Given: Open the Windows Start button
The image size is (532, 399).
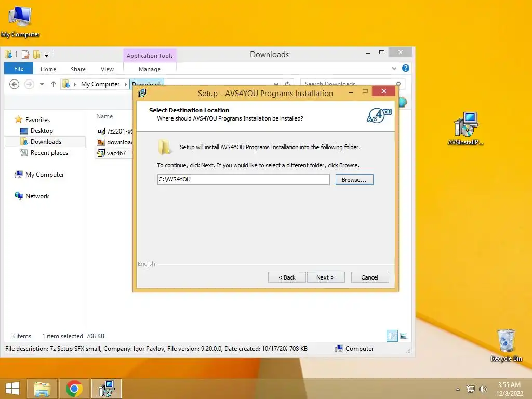Looking at the screenshot, I should pyautogui.click(x=12, y=389).
